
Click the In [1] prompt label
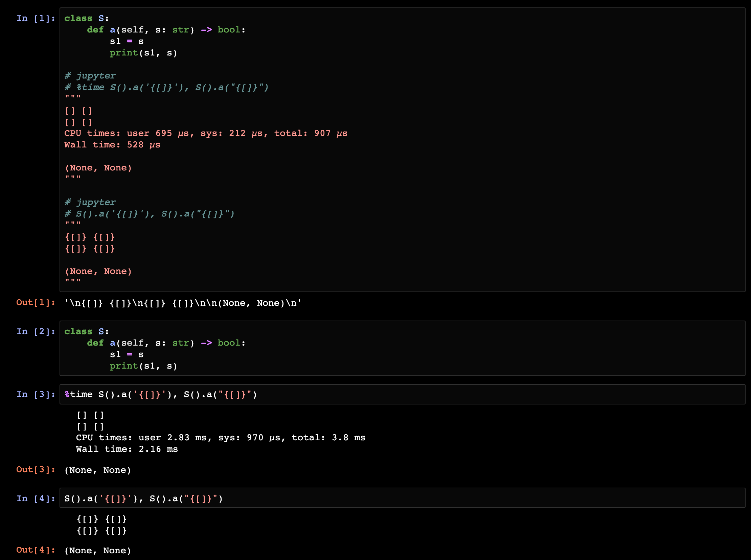click(36, 18)
